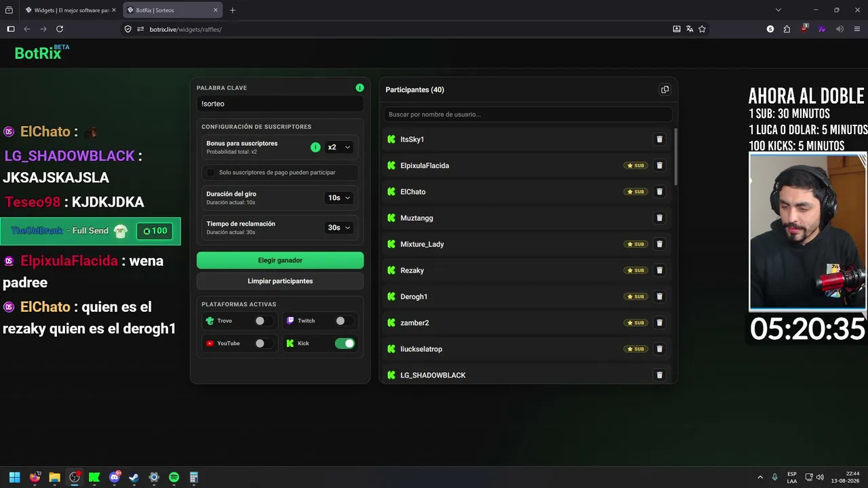Click the streamer webcam thumbnail

click(x=808, y=232)
